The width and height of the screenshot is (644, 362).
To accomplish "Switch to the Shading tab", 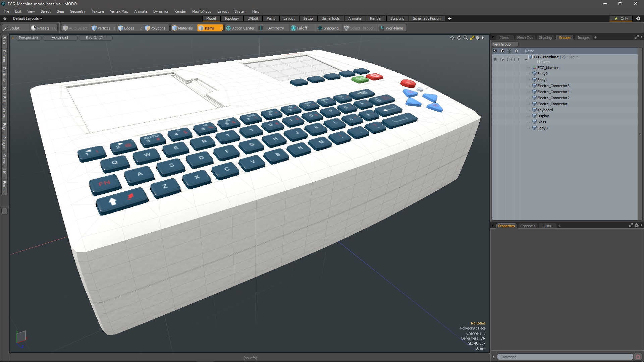I will (x=545, y=38).
